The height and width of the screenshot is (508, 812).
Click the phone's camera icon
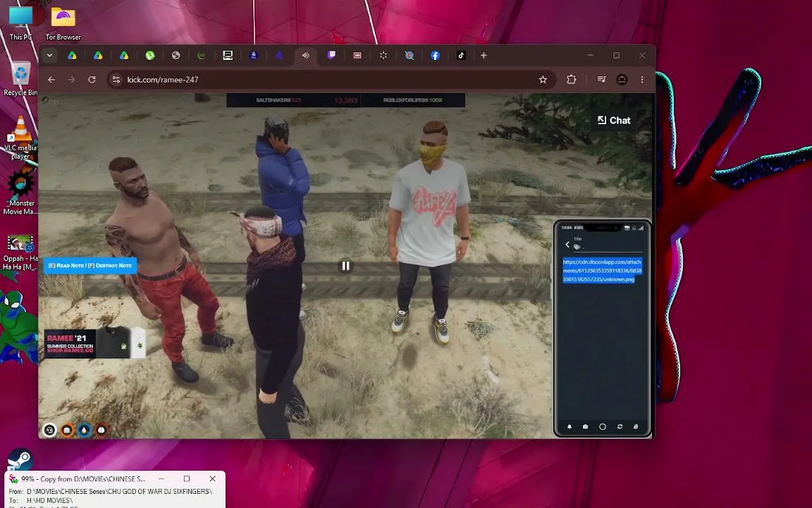coord(585,427)
